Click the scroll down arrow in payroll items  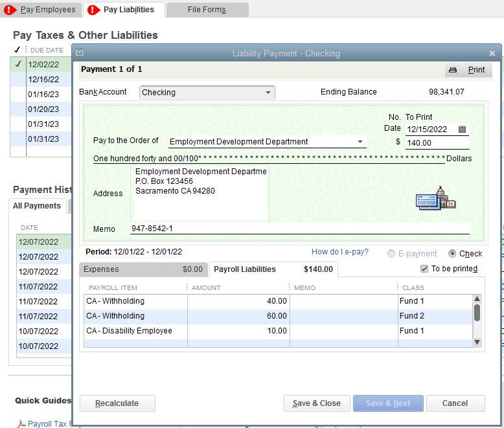click(477, 343)
